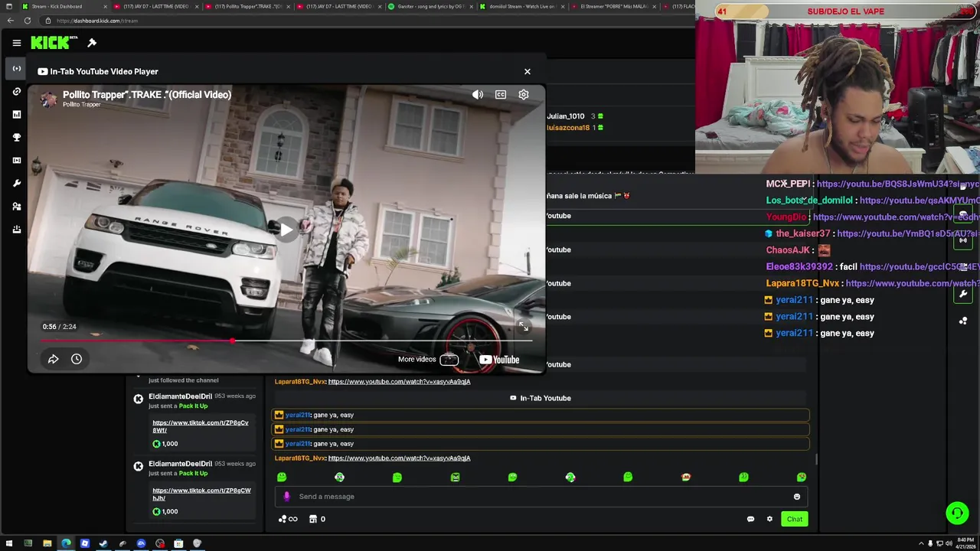The width and height of the screenshot is (980, 551).
Task: Click the Watch later clock icon
Action: [77, 359]
